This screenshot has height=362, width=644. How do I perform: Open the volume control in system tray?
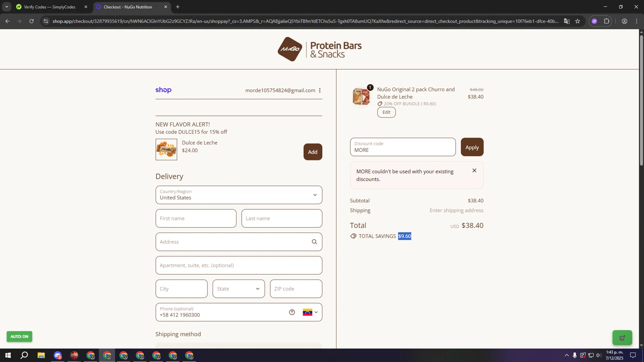(x=599, y=355)
